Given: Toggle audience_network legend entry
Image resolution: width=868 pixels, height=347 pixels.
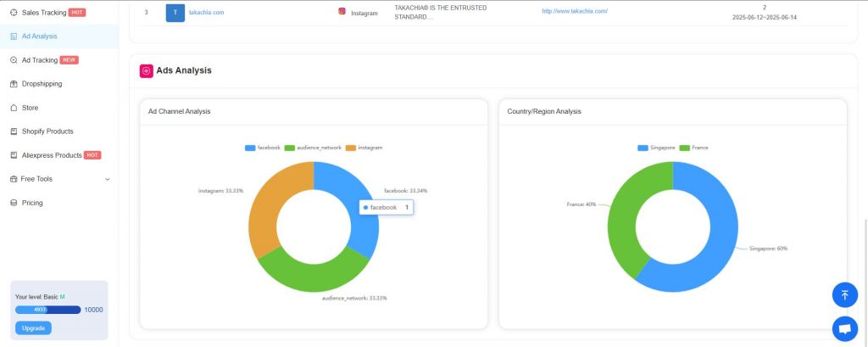Looking at the screenshot, I should 313,148.
